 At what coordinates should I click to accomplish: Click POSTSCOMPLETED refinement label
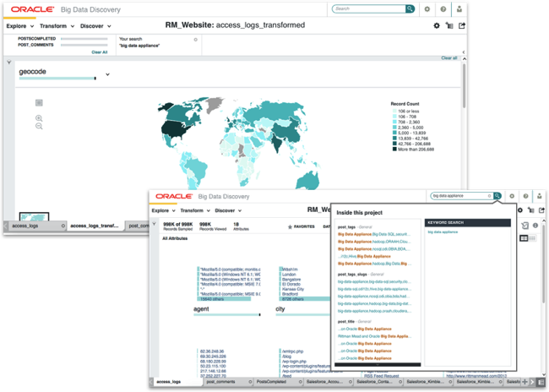point(37,39)
